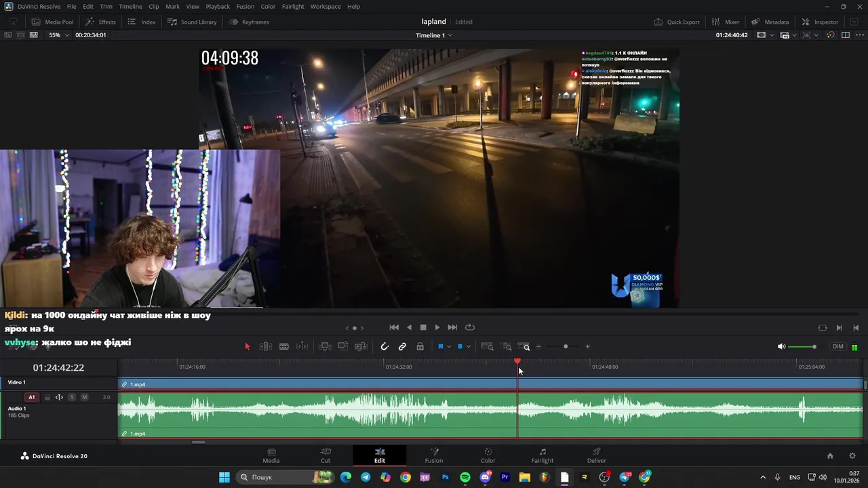
Task: Click the Stop playback button
Action: [x=423, y=327]
